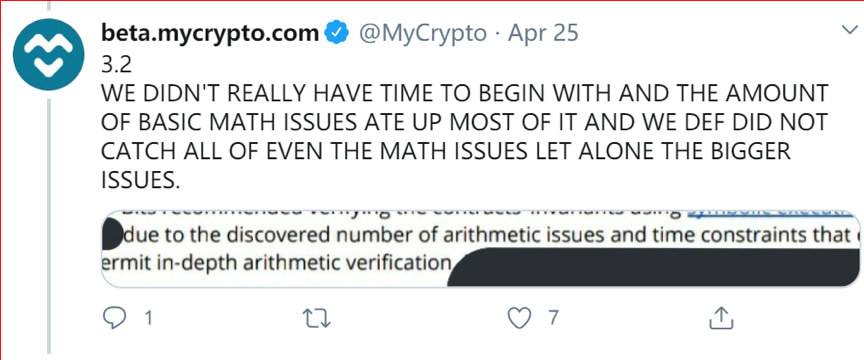Click the like count number 7
Viewport: 864px width, 360px height.
pyautogui.click(x=553, y=318)
